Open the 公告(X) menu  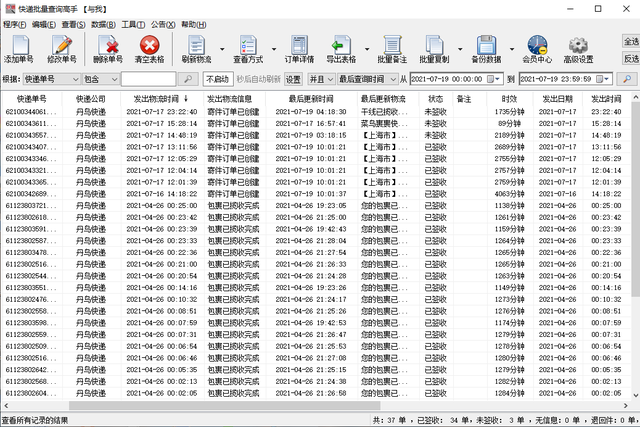tap(163, 24)
